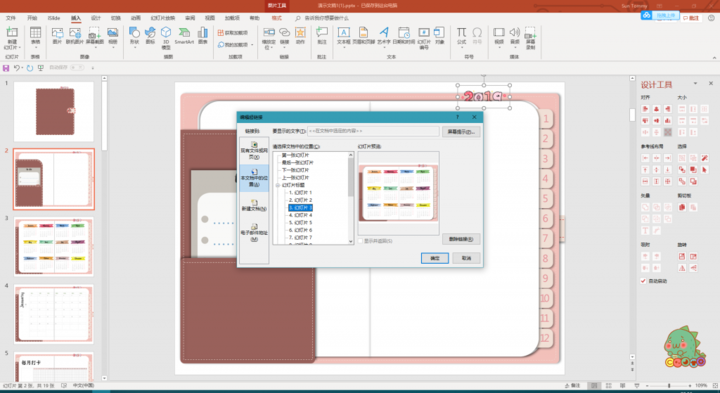
Task: Toggle the checked checkbox in design tools panel
Action: point(643,281)
